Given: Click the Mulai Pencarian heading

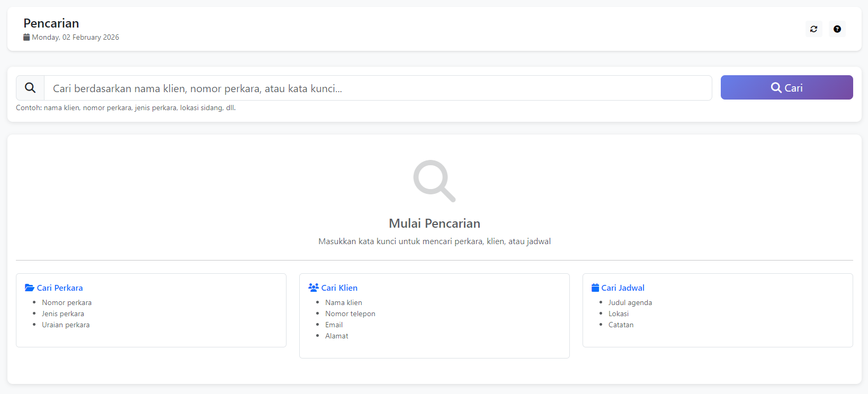Looking at the screenshot, I should (434, 223).
